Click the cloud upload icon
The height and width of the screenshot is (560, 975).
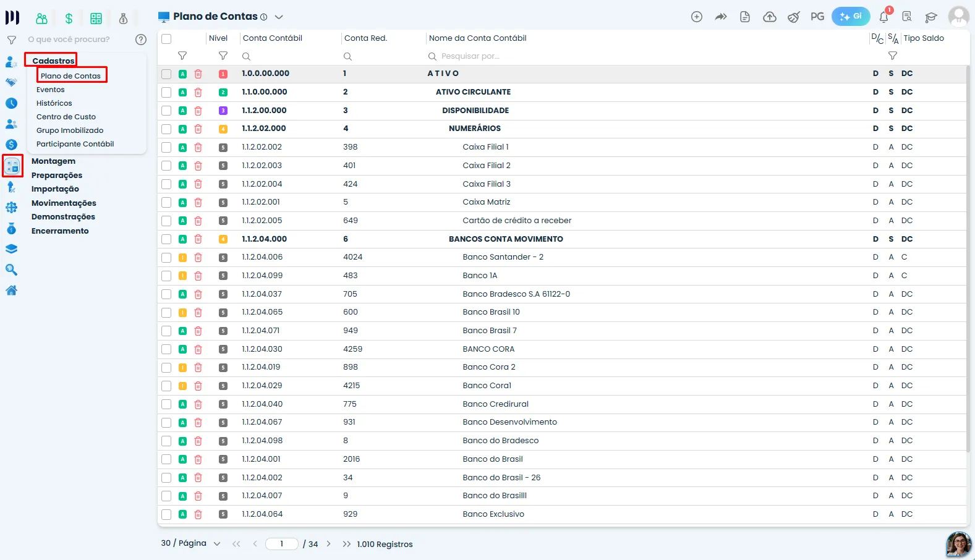(x=770, y=17)
